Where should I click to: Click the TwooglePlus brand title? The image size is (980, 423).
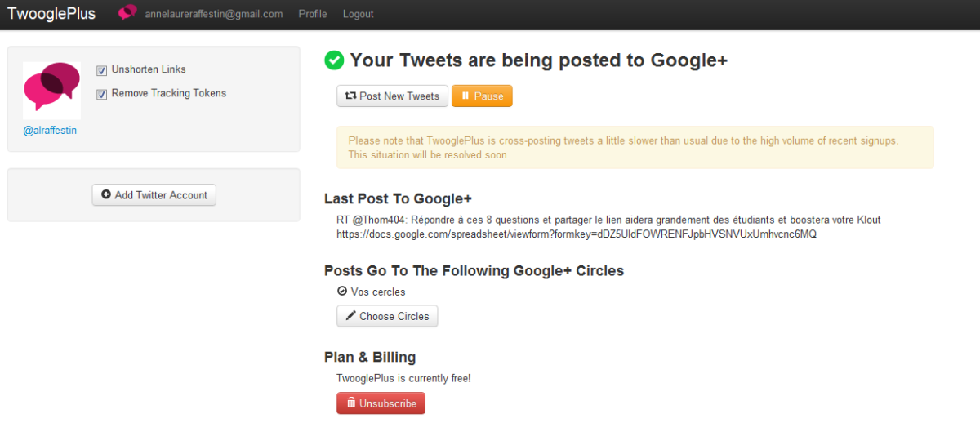(x=51, y=14)
